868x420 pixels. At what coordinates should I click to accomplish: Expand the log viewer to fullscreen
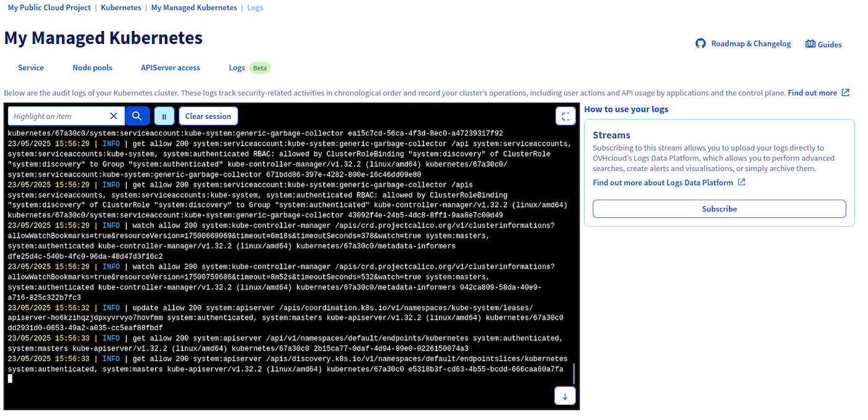565,116
